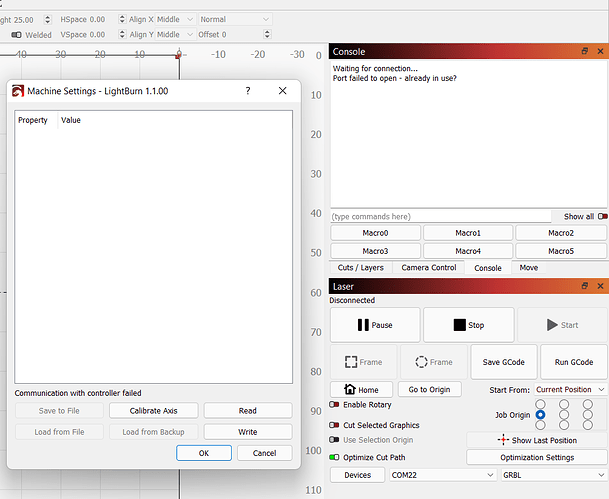Toggle Cut Selected Graphics switch
Image resolution: width=609 pixels, height=499 pixels.
pos(334,425)
